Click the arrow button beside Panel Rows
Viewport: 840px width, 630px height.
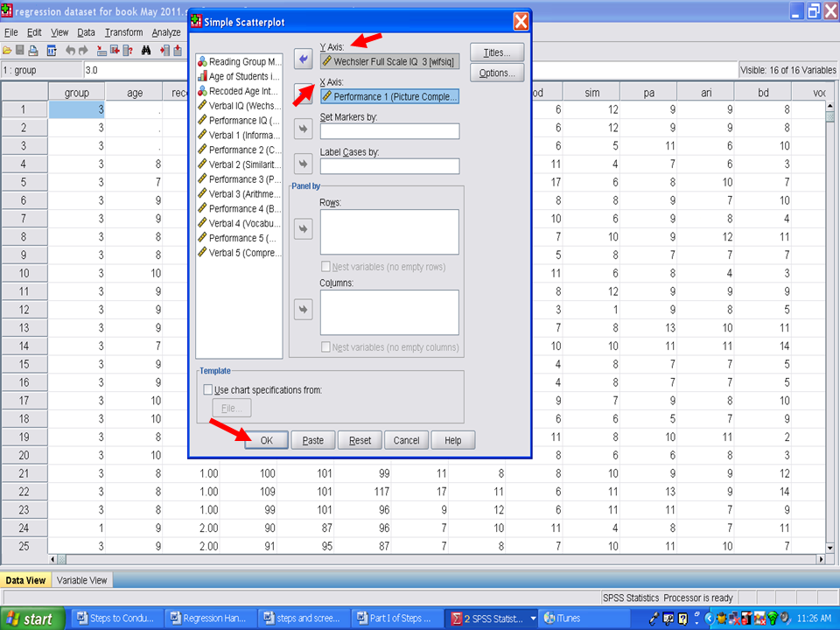point(303,229)
